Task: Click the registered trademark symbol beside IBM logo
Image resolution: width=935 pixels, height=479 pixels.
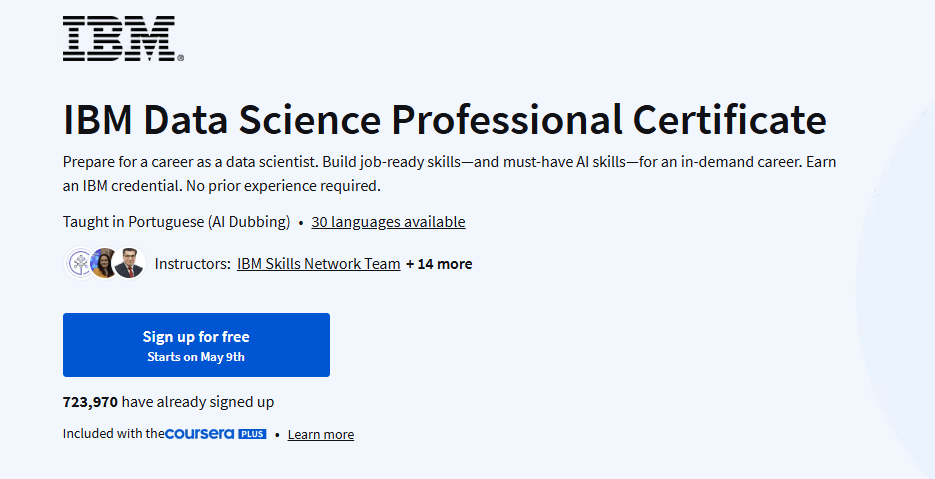Action: pos(181,58)
